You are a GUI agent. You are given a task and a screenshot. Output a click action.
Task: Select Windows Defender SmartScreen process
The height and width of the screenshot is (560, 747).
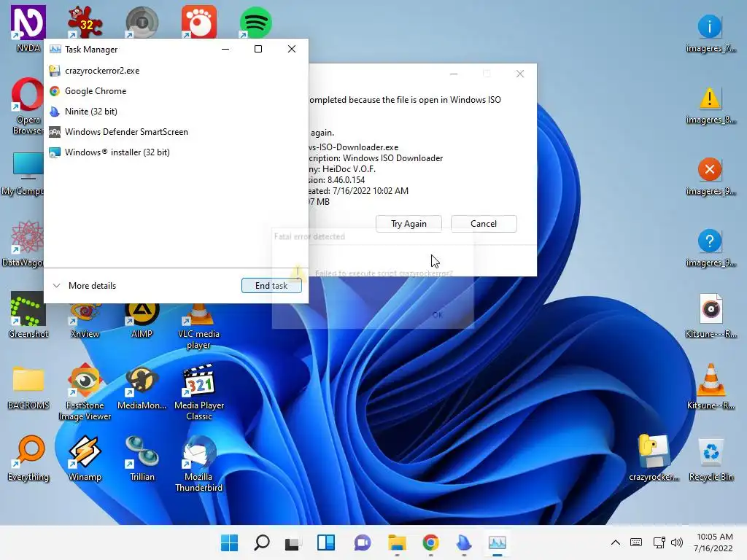(x=176, y=132)
